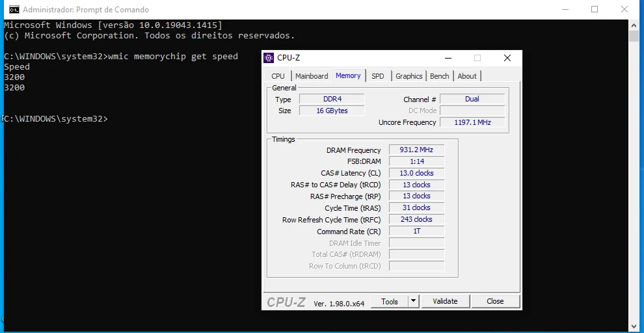Select the Memory tab
644x333 pixels.
[348, 75]
